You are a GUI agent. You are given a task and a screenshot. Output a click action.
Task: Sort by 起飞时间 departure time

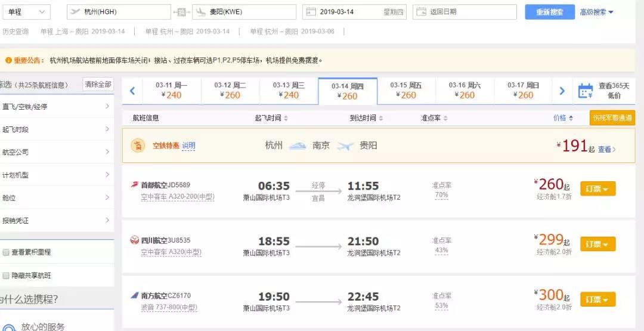(271, 118)
